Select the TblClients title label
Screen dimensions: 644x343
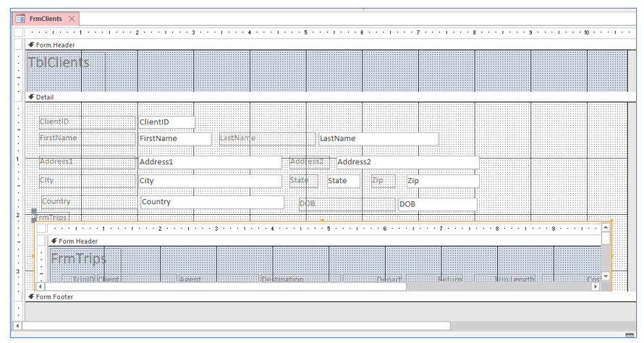point(66,71)
